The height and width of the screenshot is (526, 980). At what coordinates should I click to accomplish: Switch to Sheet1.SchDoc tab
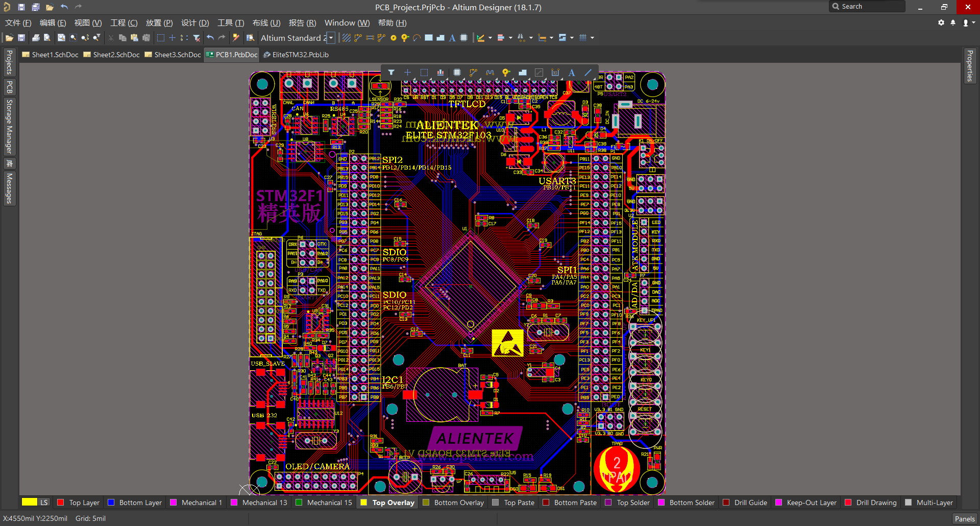(50, 55)
